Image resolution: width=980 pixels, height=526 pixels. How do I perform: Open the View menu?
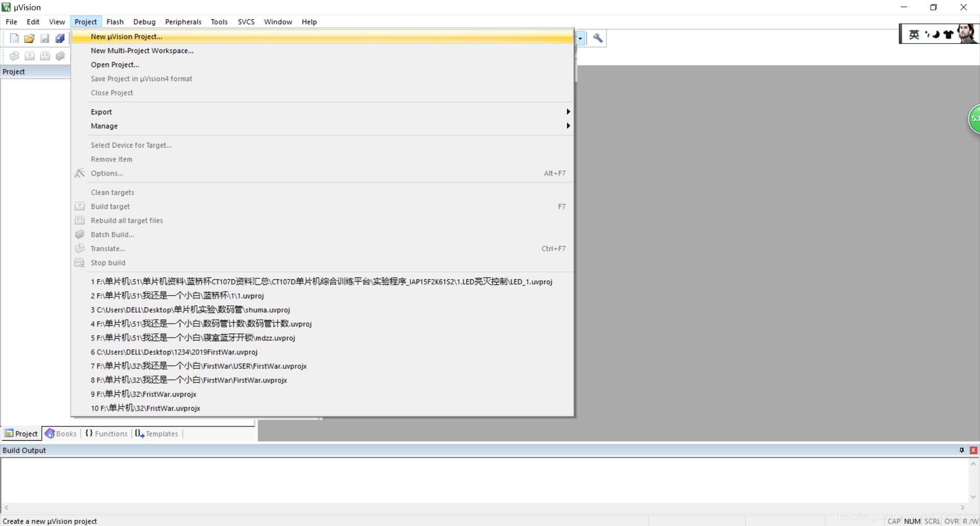pyautogui.click(x=57, y=22)
